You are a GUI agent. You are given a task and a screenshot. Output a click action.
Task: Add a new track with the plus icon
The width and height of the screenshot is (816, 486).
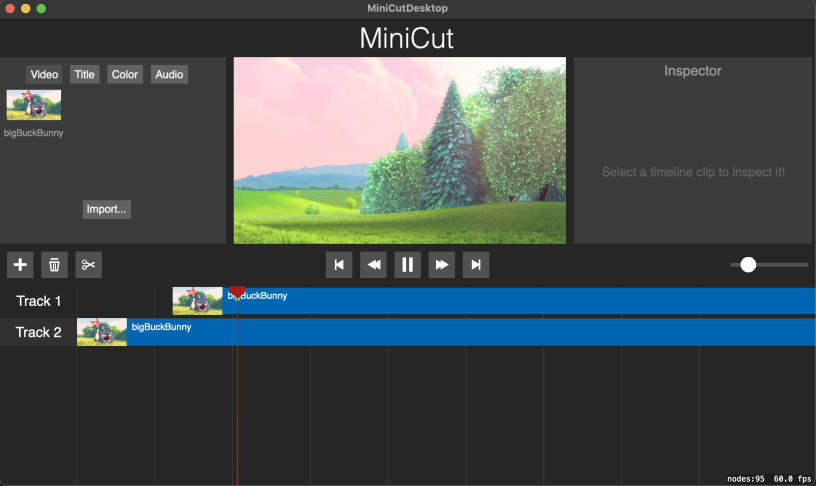tap(20, 265)
